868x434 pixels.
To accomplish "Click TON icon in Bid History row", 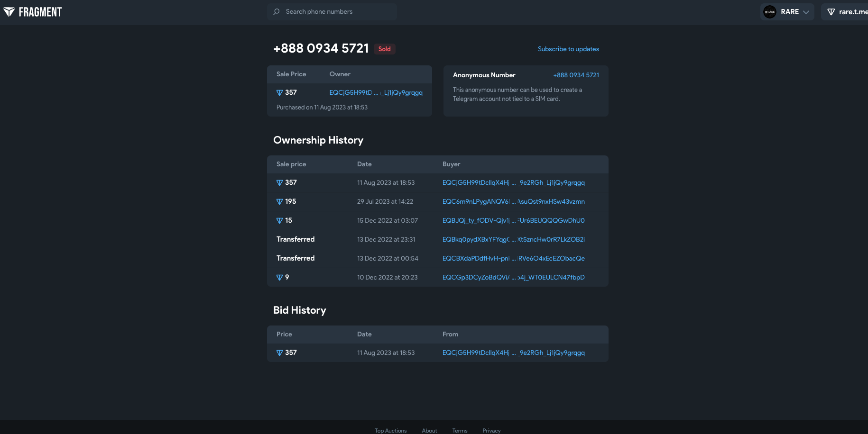I will (279, 353).
